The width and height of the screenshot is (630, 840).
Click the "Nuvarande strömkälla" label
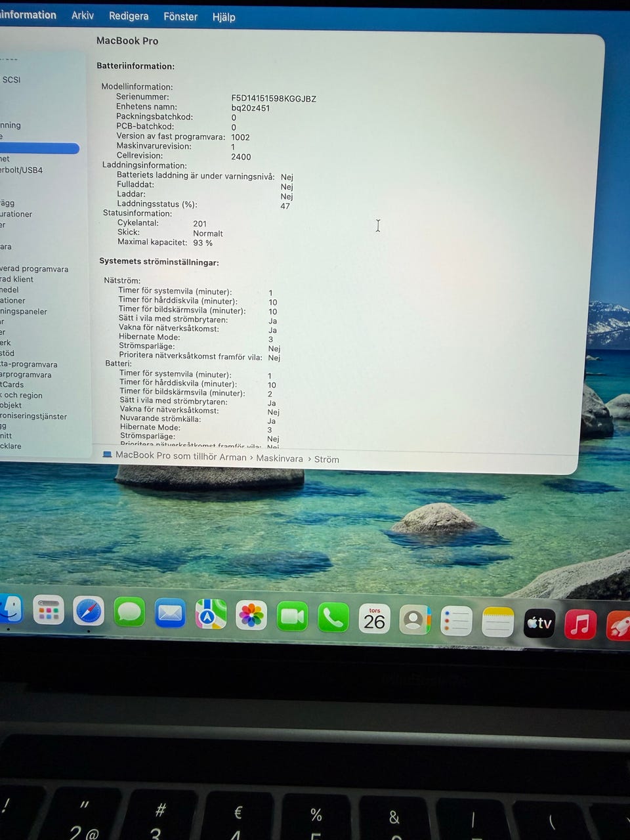coord(161,419)
